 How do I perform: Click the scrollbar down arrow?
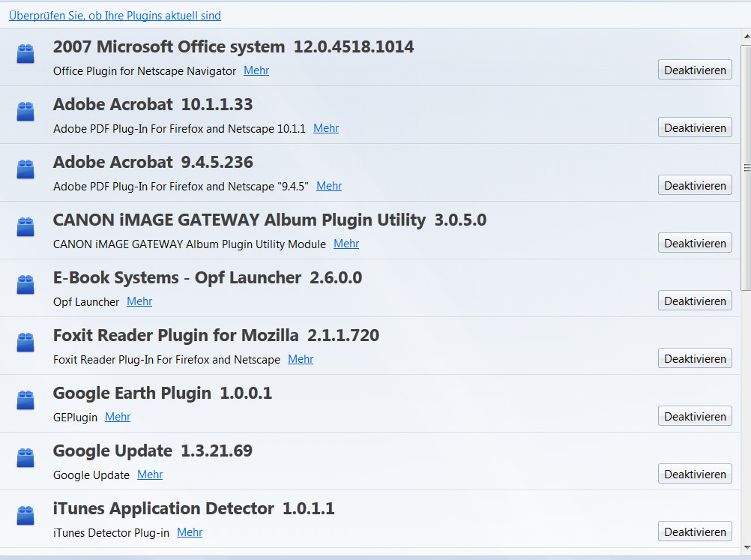(x=747, y=548)
